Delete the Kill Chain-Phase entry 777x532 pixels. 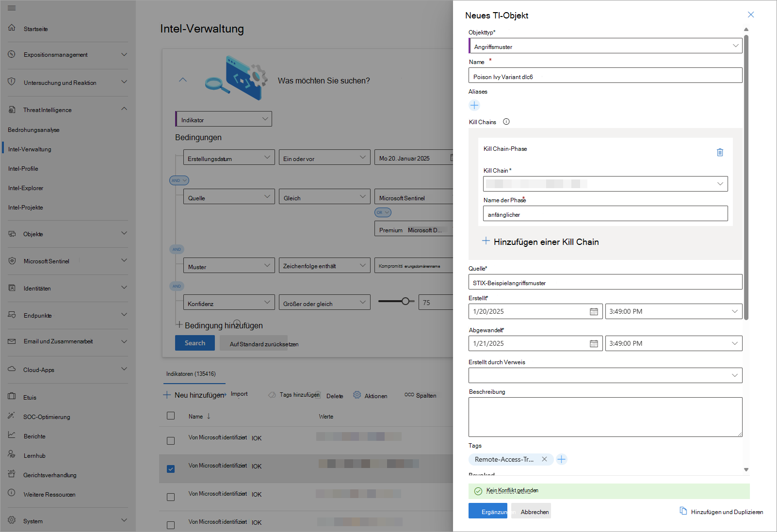(720, 152)
